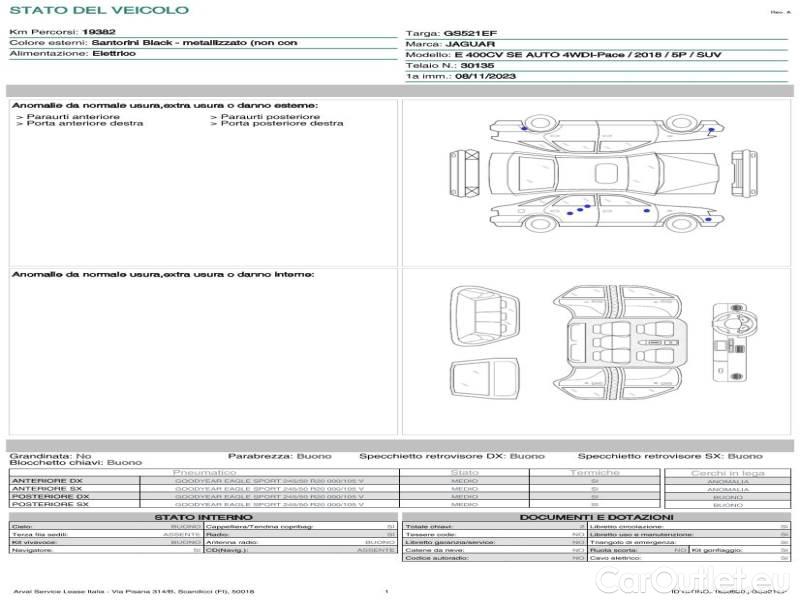This screenshot has width=800, height=600.
Task: Click the Parabrezza: Buono field
Action: point(280,456)
